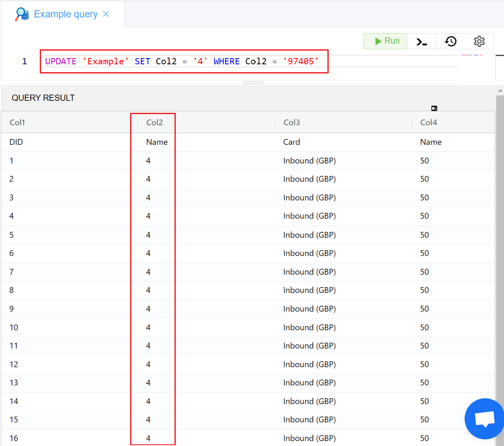Select the DID cell in first row

click(x=16, y=142)
